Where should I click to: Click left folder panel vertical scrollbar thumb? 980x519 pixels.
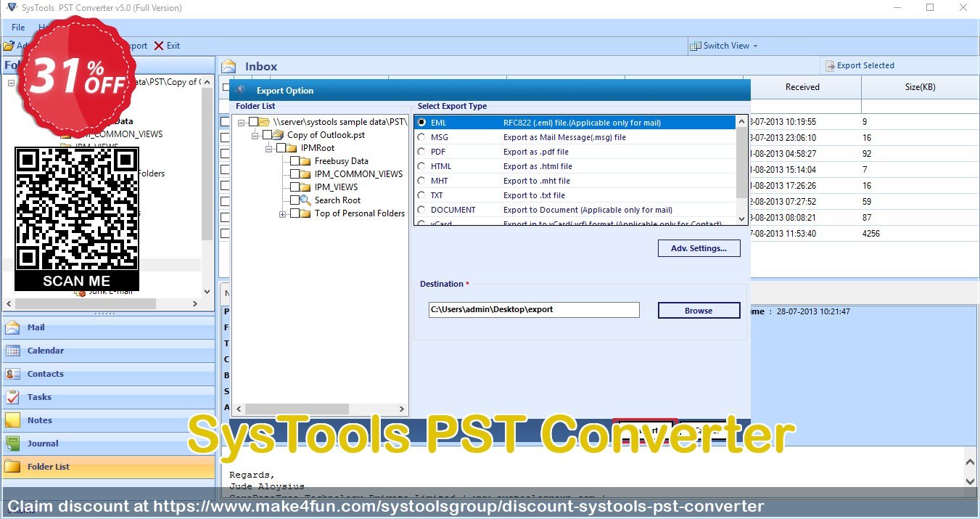click(208, 163)
